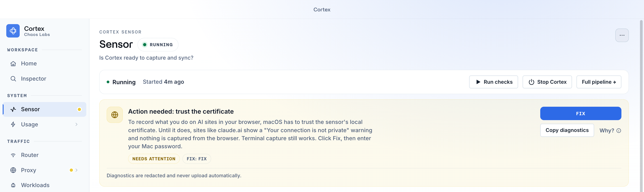
Task: Click the info icon beside Why?
Action: (x=619, y=131)
